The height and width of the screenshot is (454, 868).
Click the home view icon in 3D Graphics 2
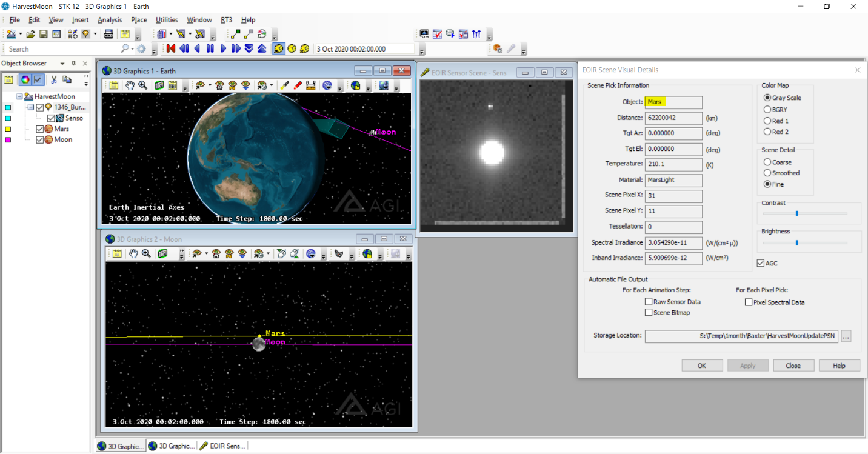(x=216, y=254)
